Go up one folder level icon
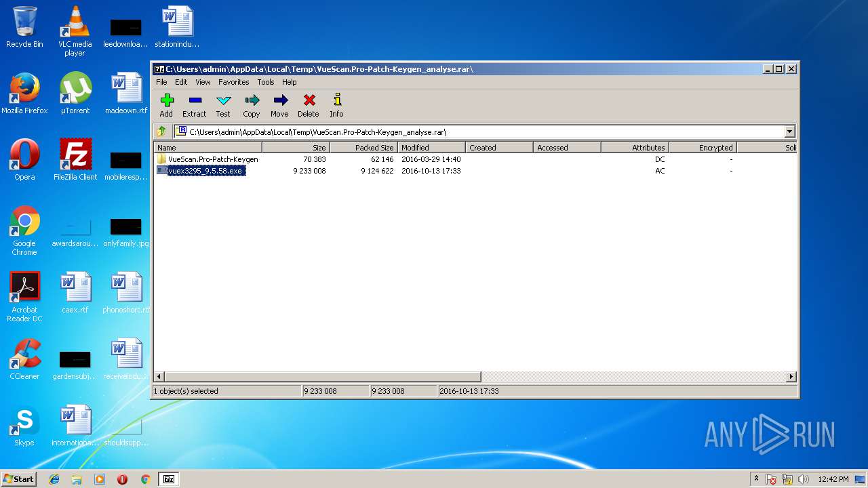Viewport: 868px width, 488px height. point(161,131)
